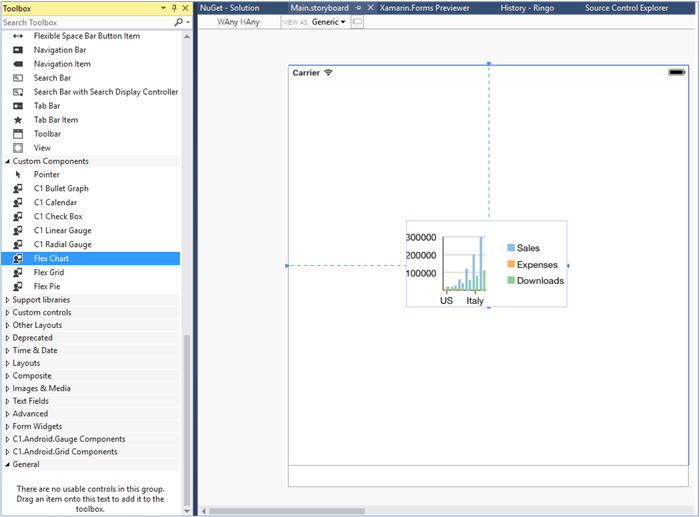Click the Search Bar toolbox item
The width and height of the screenshot is (700, 517).
click(x=52, y=78)
